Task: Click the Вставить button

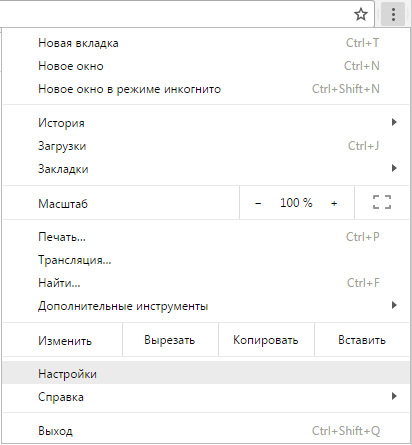Action: 362,340
